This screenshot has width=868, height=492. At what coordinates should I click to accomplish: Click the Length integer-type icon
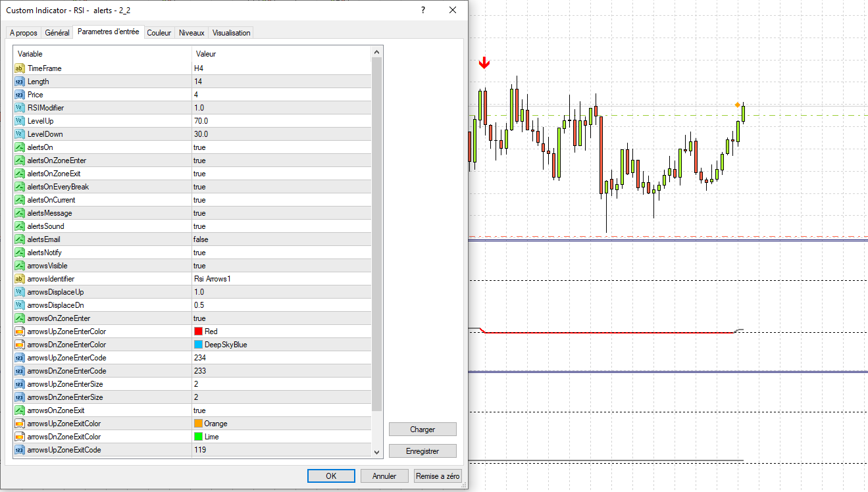[x=19, y=82]
